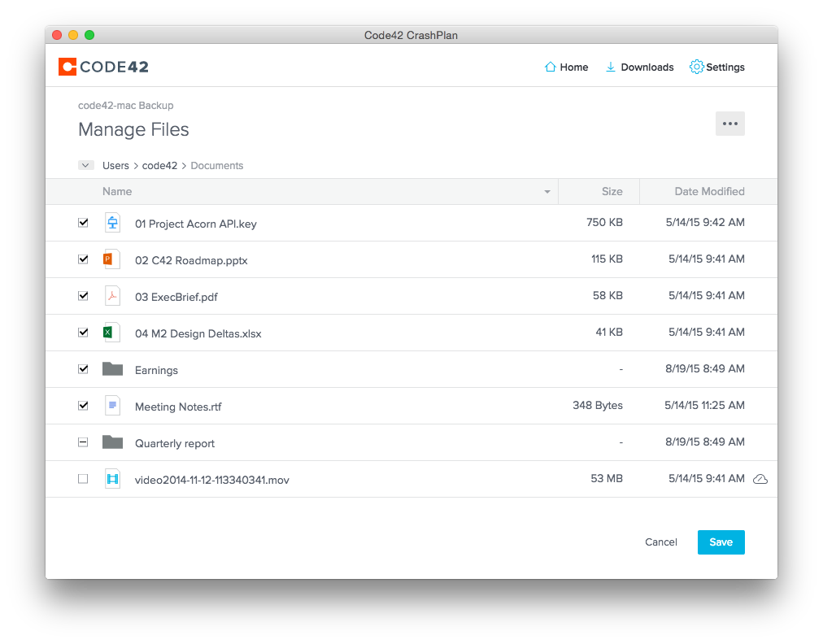Viewport: 823px width, 644px height.
Task: Click the Earnings folder icon
Action: click(x=112, y=368)
